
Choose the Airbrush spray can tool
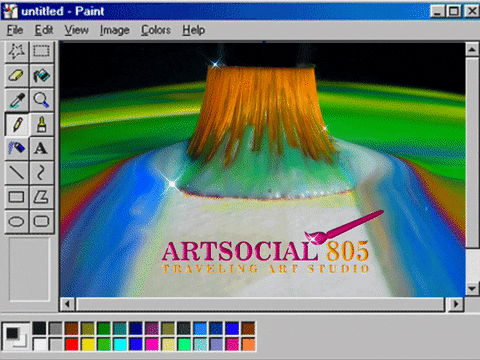[17, 148]
